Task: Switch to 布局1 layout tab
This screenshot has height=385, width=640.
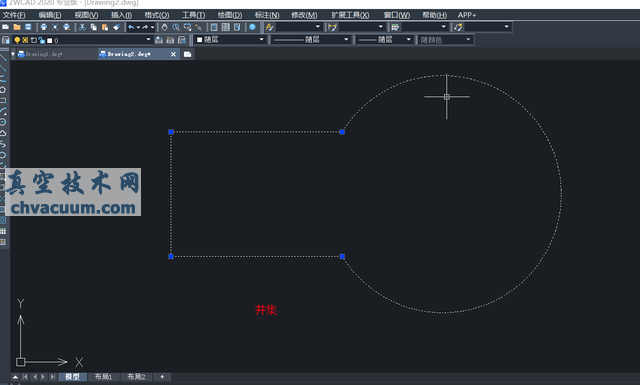Action: point(103,376)
